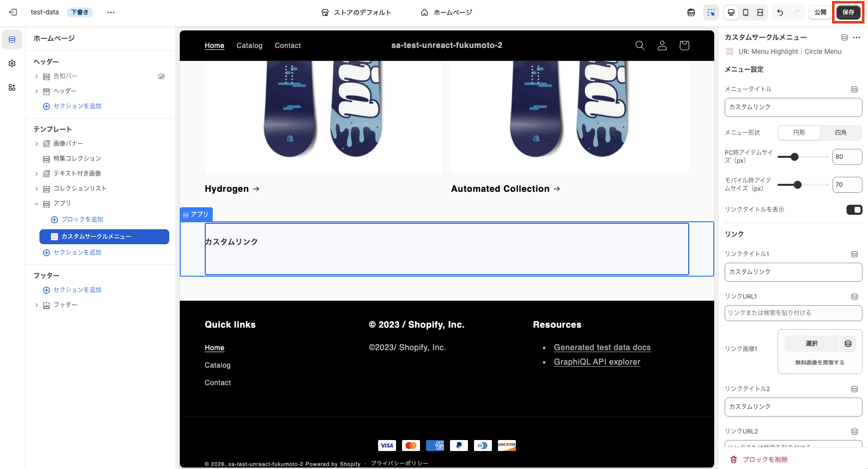868x469 pixels.
Task: Click the ストアのデフォルト menu in top bar
Action: 357,12
